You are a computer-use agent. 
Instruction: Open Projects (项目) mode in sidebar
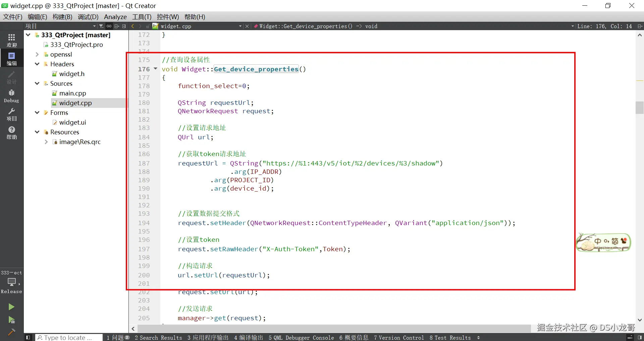(x=12, y=114)
